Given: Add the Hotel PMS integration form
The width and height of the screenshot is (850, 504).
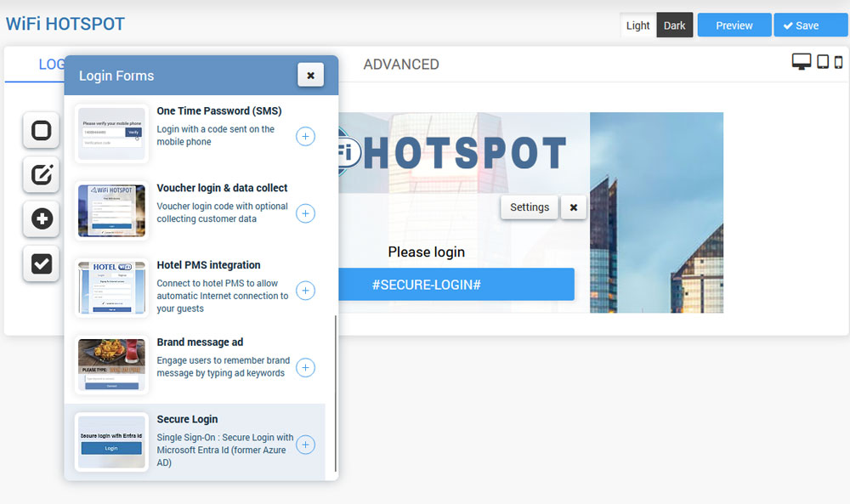Looking at the screenshot, I should click(x=305, y=291).
